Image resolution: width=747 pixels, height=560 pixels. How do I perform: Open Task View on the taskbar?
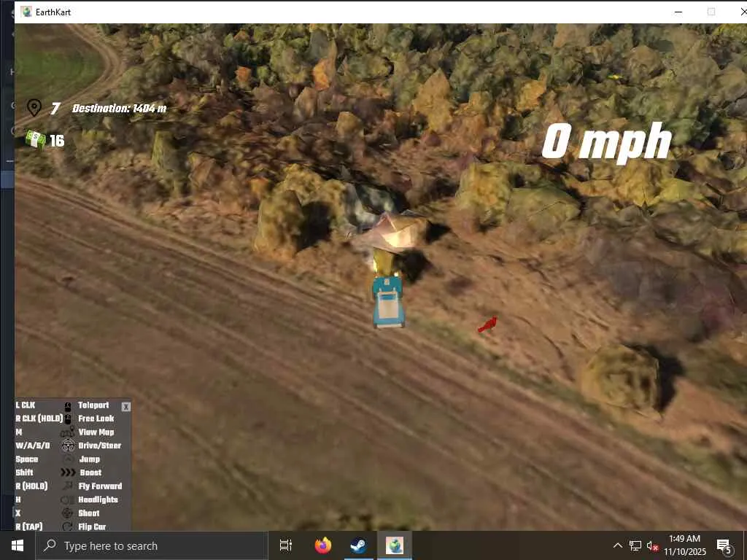(286, 545)
